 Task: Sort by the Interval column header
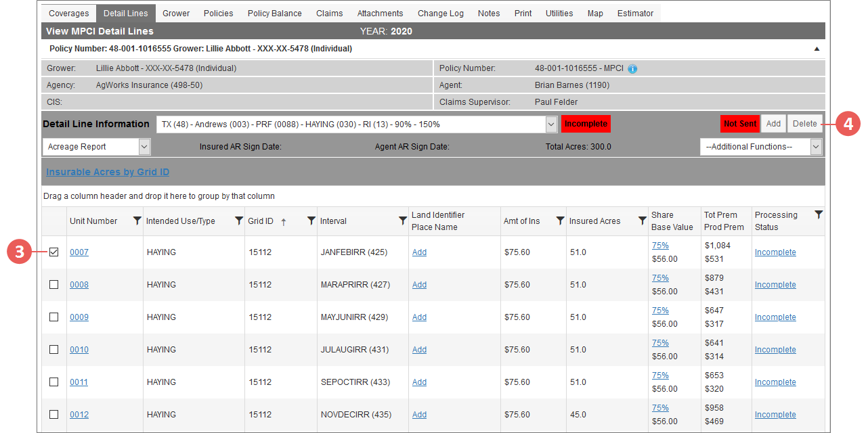(x=333, y=221)
